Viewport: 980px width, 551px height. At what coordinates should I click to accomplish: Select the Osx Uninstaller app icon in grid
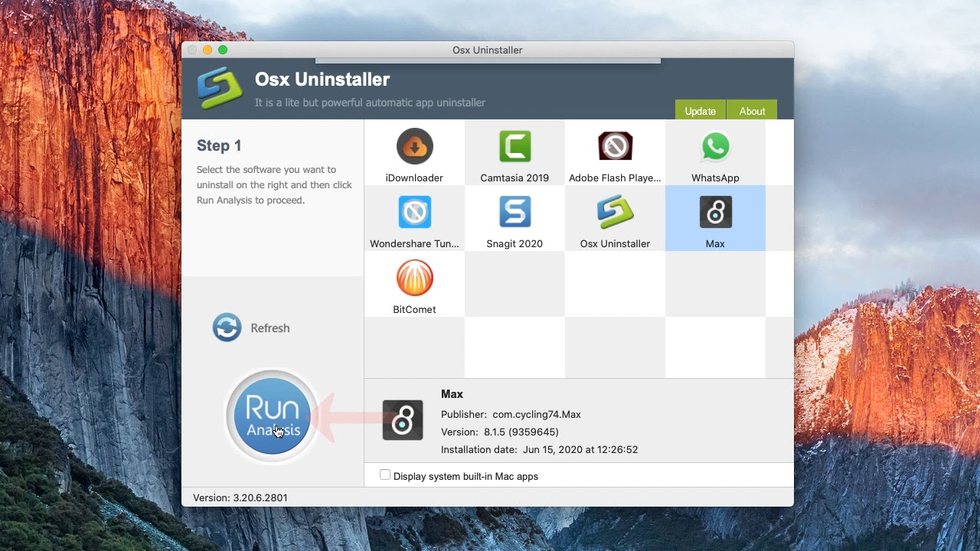click(615, 212)
